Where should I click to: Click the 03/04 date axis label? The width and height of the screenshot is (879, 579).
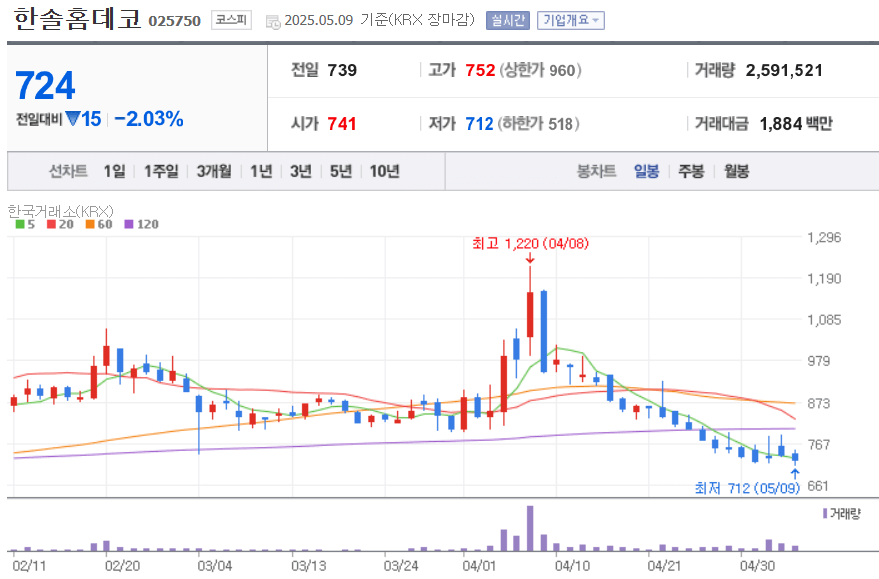point(214,566)
